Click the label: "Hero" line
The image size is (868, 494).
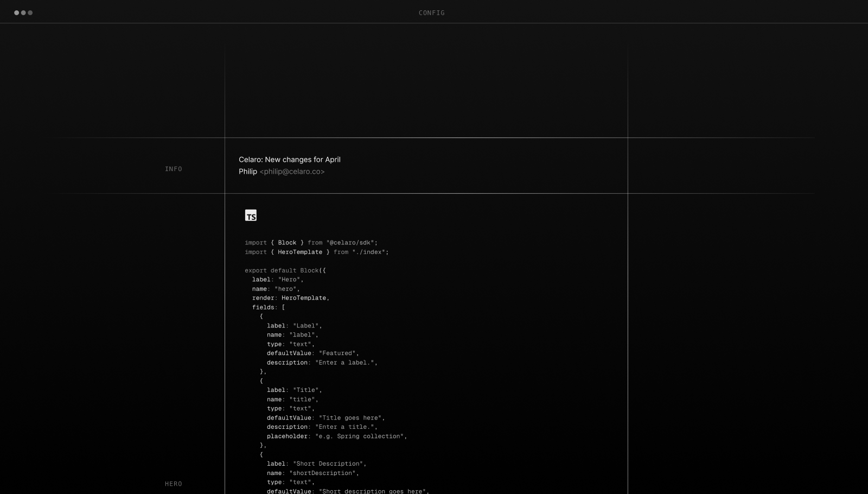(x=278, y=280)
